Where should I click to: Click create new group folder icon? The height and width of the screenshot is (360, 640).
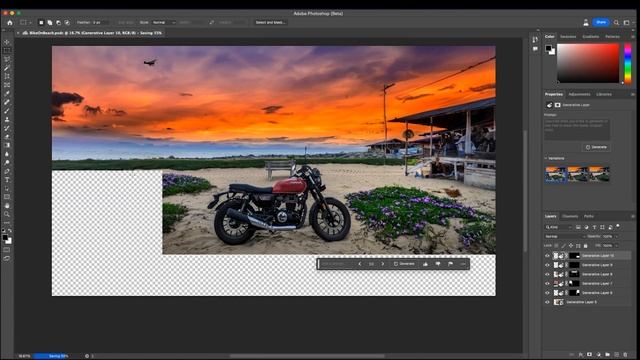click(607, 355)
